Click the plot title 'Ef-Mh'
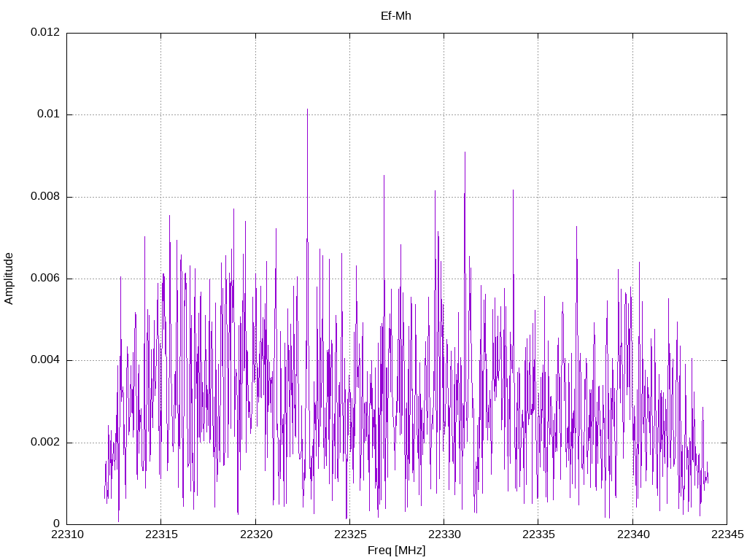The height and width of the screenshot is (560, 747). [396, 16]
